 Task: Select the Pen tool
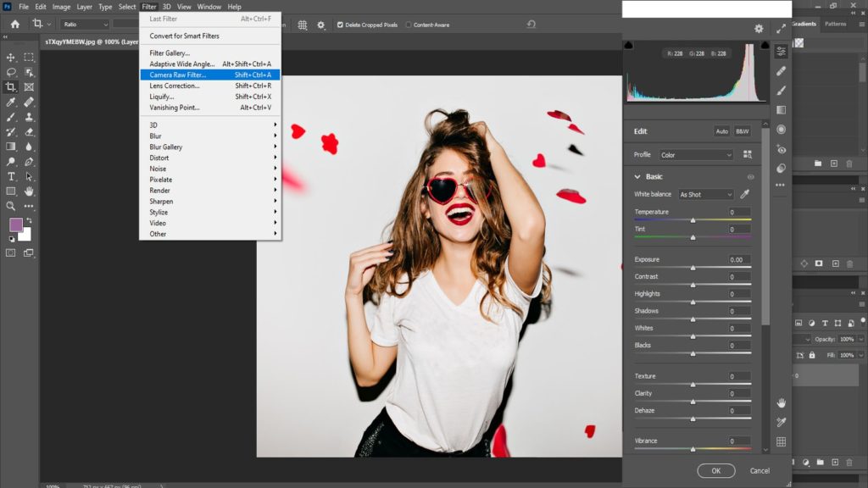click(29, 162)
